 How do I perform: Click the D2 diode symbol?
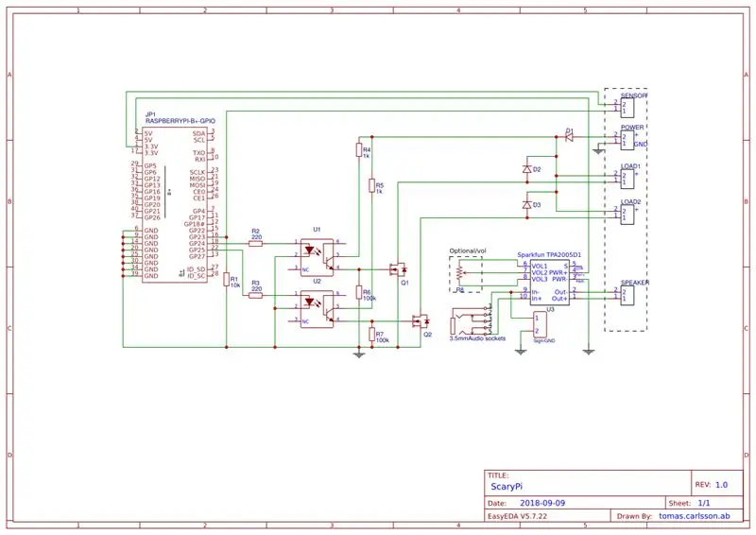click(527, 169)
